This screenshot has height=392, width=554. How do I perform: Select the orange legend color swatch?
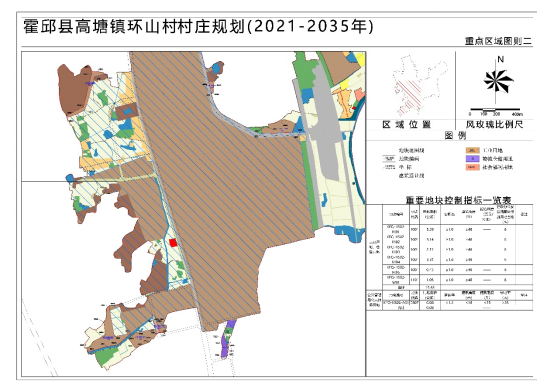pos(472,150)
